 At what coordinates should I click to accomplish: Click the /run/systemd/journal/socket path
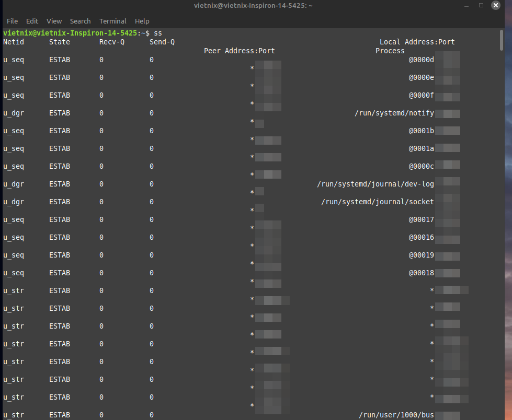tap(378, 202)
